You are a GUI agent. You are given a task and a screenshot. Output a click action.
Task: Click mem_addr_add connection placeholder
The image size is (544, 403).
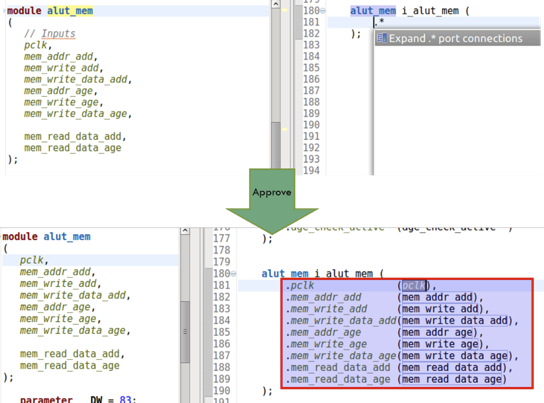tap(437, 297)
